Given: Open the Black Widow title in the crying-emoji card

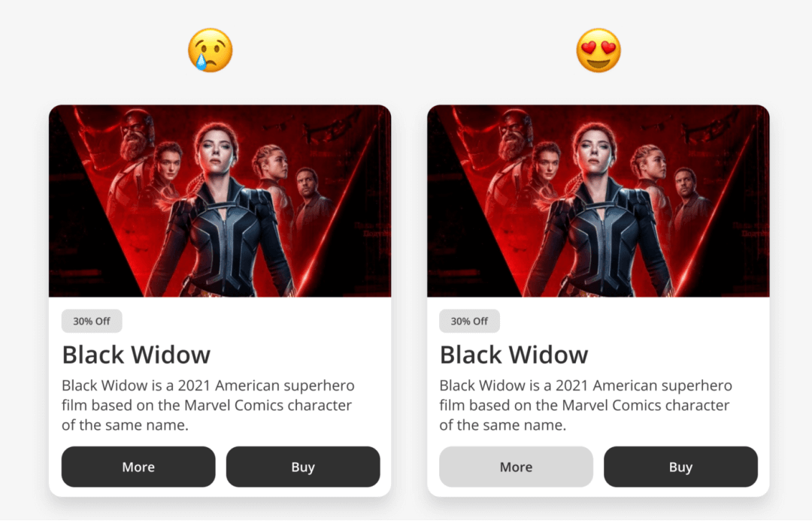Looking at the screenshot, I should click(x=136, y=355).
